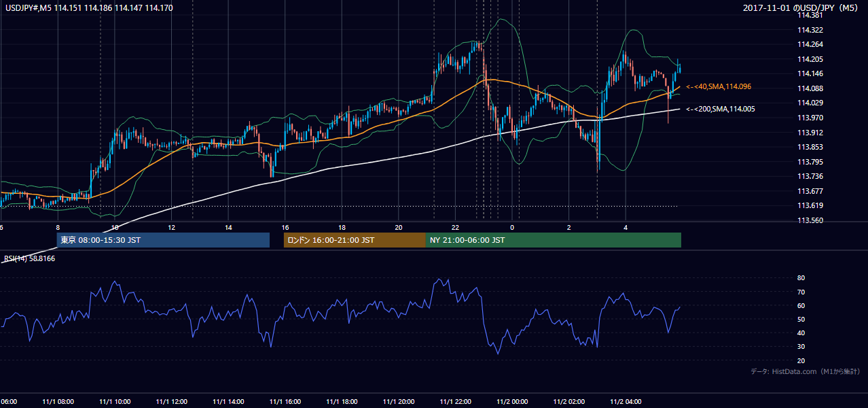Click price axis label 113.970
The width and height of the screenshot is (868, 408).
(x=810, y=118)
